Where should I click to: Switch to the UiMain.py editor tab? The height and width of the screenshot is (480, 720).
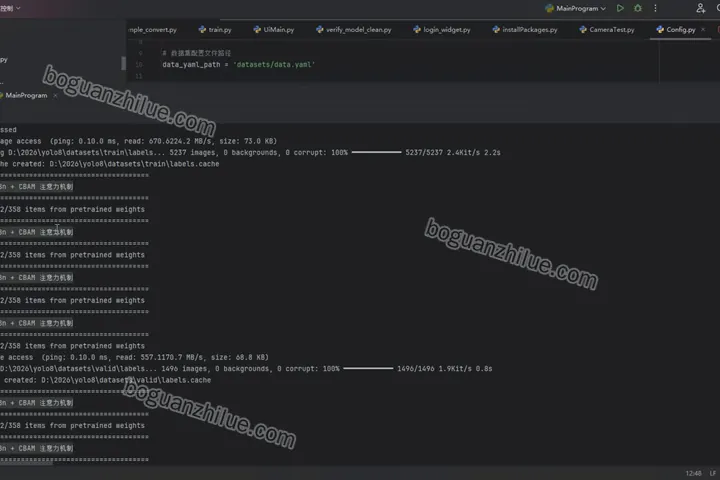click(x=274, y=29)
